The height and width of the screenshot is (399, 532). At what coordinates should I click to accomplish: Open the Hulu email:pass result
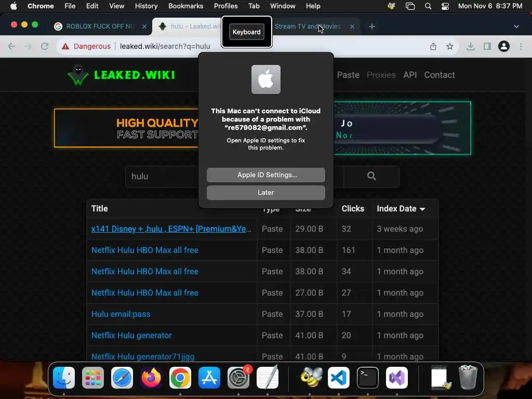pos(121,314)
